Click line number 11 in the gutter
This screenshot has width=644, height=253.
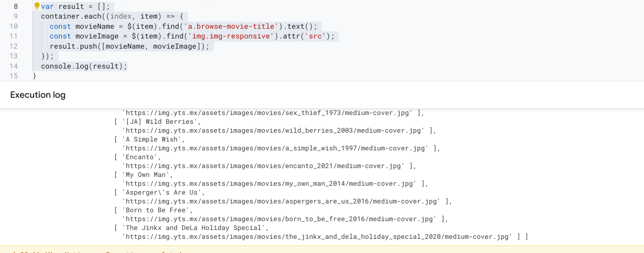[x=13, y=36]
